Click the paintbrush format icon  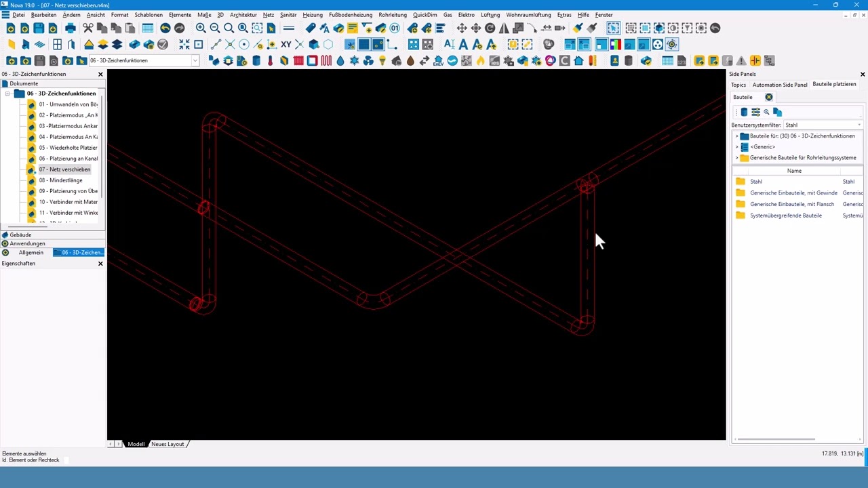click(578, 28)
